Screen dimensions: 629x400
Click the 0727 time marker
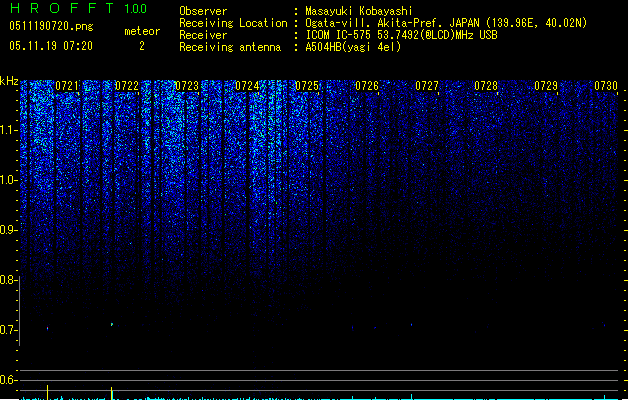coord(427,86)
